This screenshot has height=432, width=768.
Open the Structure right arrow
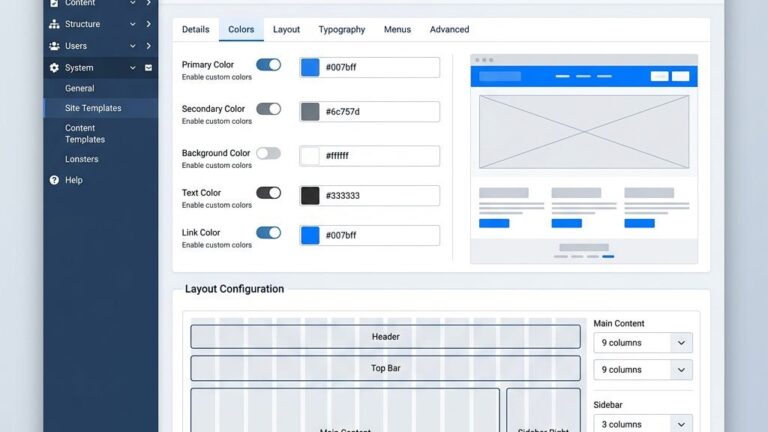click(x=148, y=24)
